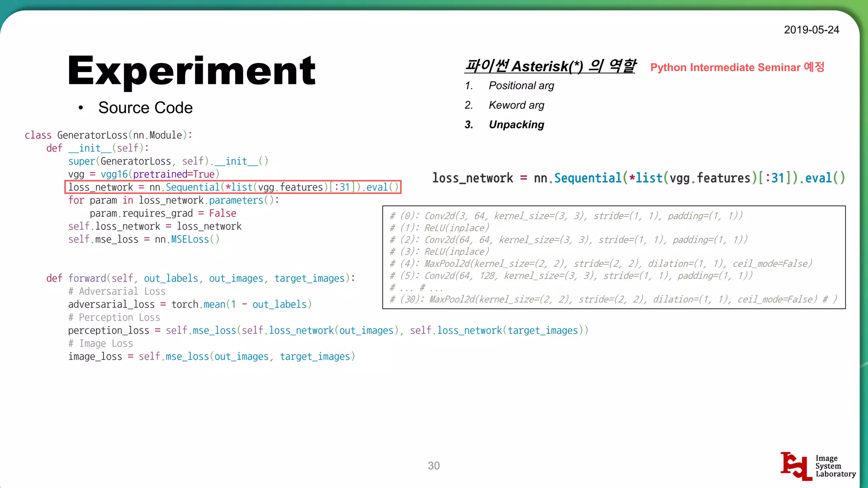
Task: Click the 2019-05-24 date text
Action: click(811, 30)
